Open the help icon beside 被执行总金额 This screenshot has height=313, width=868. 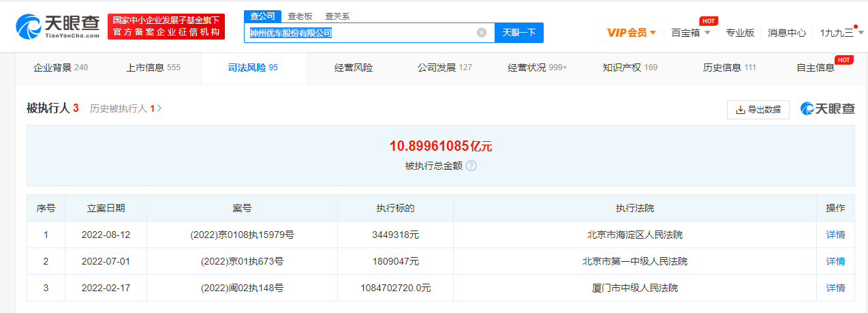[471, 166]
